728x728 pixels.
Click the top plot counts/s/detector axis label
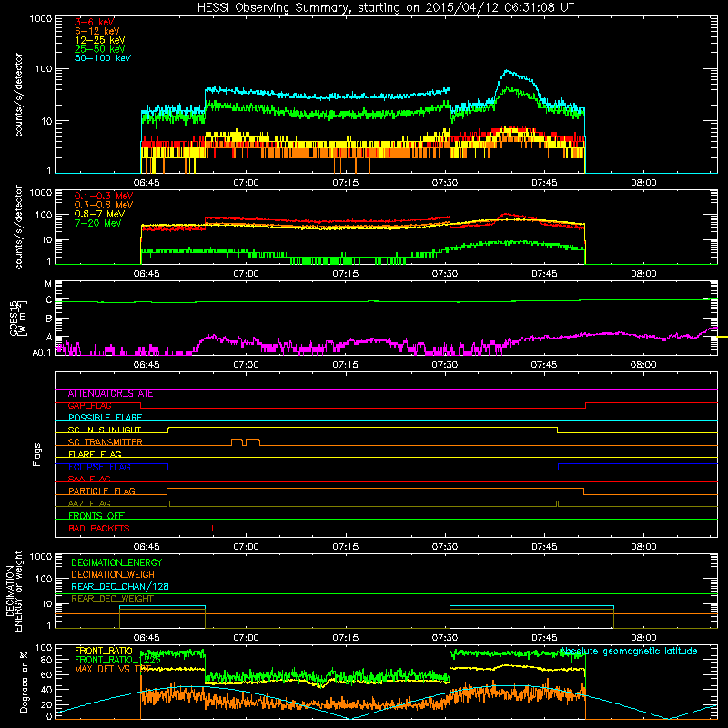[19, 95]
